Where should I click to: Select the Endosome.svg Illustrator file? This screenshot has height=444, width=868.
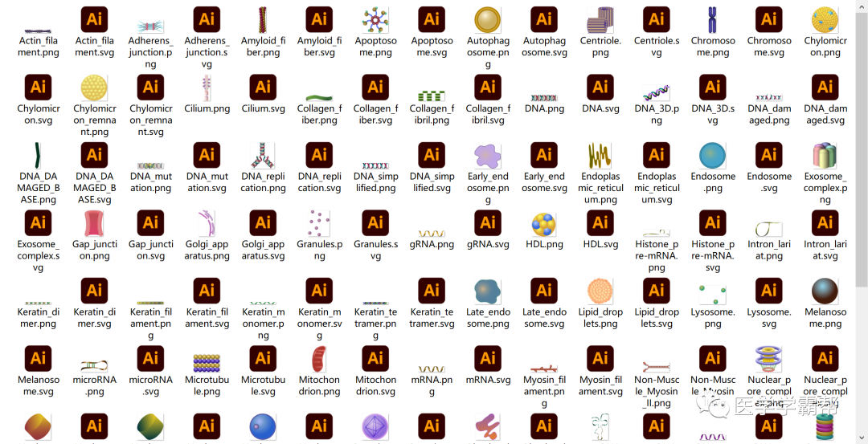coord(769,156)
